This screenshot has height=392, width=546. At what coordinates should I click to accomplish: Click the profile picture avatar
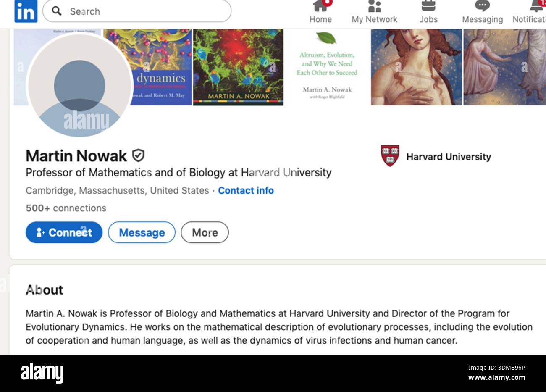[x=79, y=85]
